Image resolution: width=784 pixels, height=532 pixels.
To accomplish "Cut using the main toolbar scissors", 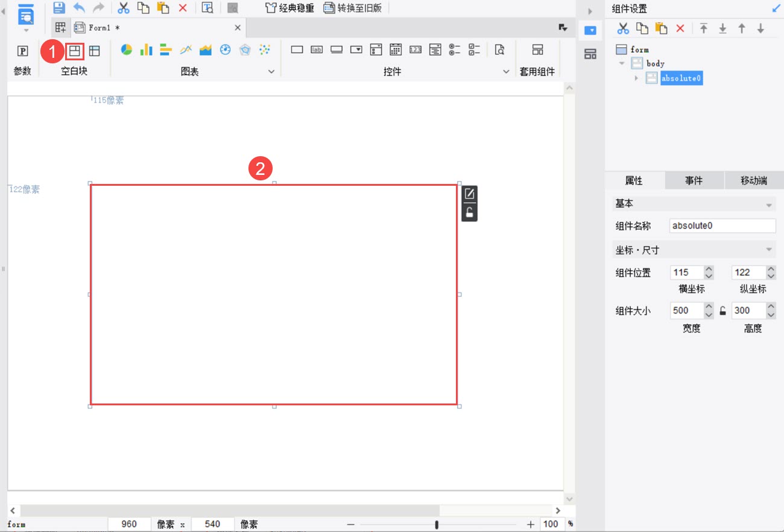I will (124, 8).
